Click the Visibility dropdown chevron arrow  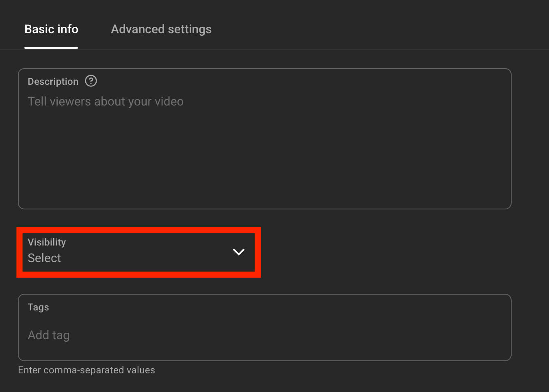point(239,252)
